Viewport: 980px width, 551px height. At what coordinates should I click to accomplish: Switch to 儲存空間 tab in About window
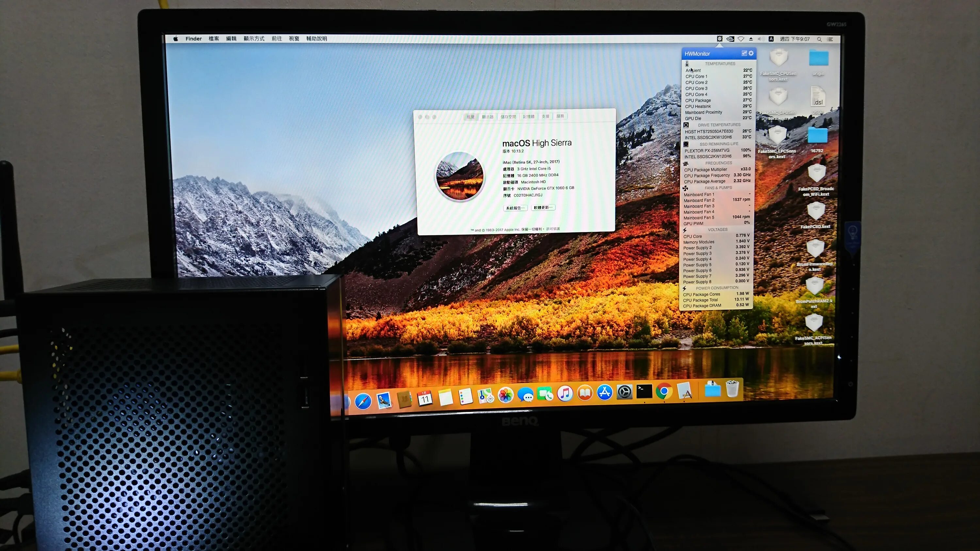point(508,117)
